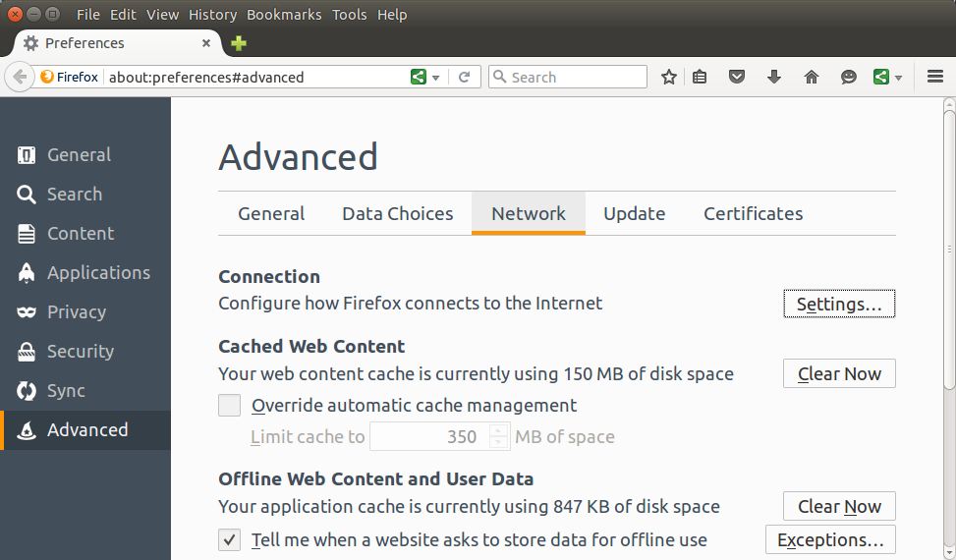Switch to the General sub-tab
Screen dimensions: 956x560
point(271,214)
